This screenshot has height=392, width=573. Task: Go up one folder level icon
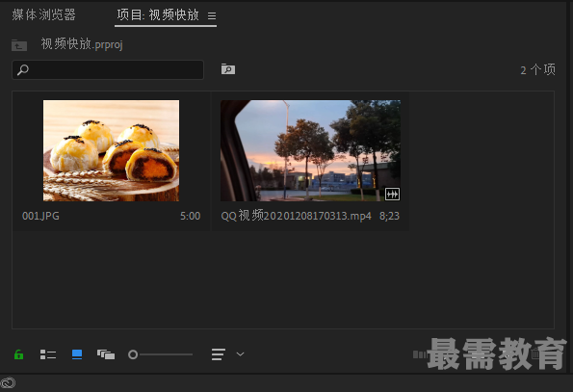(x=19, y=45)
